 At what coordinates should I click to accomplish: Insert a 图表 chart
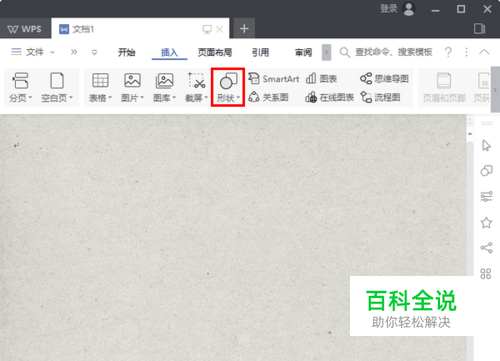pyautogui.click(x=321, y=79)
